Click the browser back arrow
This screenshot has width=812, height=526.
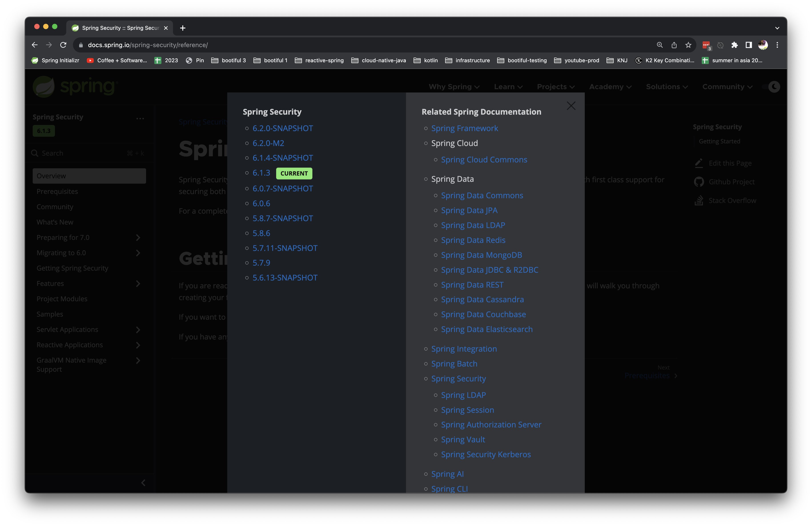click(x=34, y=45)
